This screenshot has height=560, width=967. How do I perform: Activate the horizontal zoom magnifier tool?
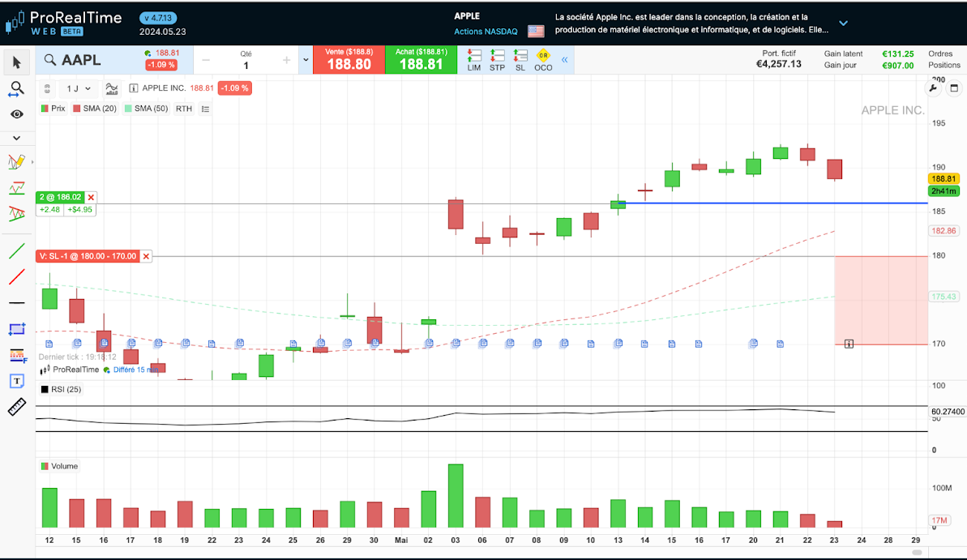[17, 89]
